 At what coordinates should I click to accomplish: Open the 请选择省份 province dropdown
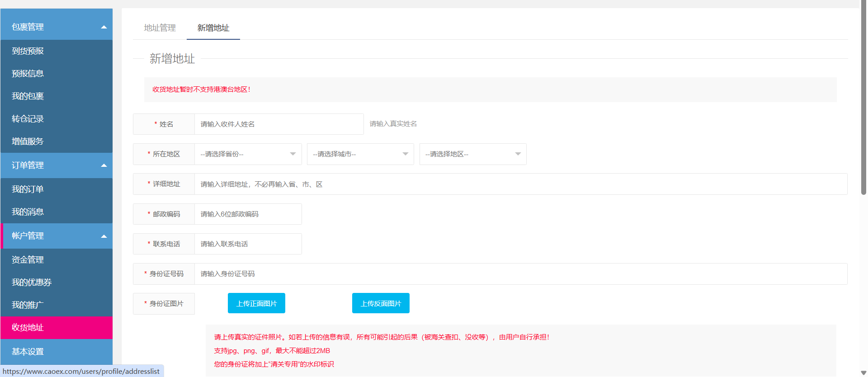coord(248,154)
